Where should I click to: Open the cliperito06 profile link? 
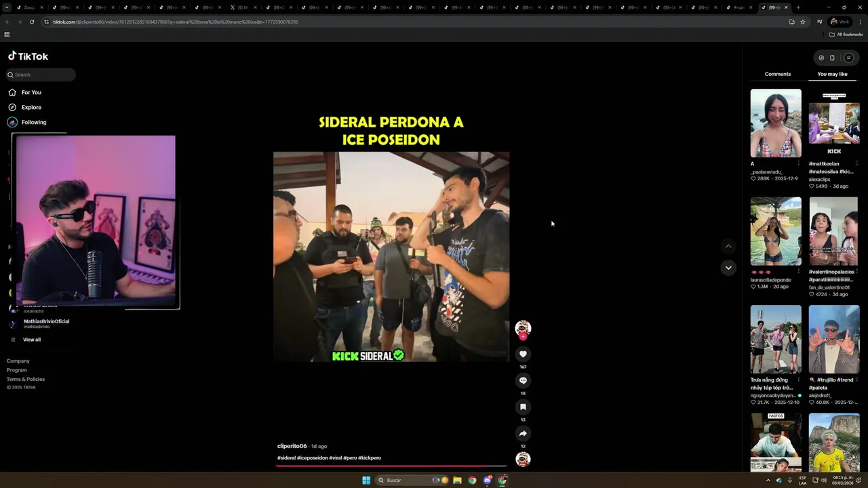click(292, 446)
